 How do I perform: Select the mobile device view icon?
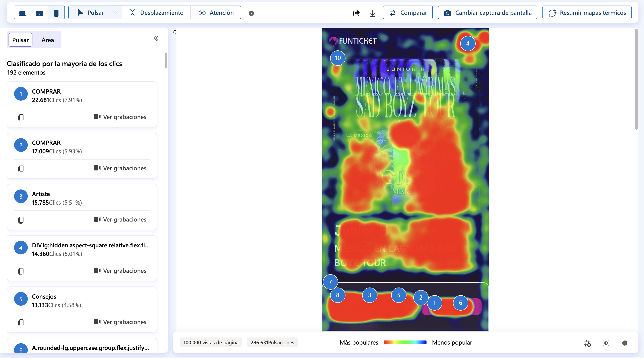(x=56, y=12)
